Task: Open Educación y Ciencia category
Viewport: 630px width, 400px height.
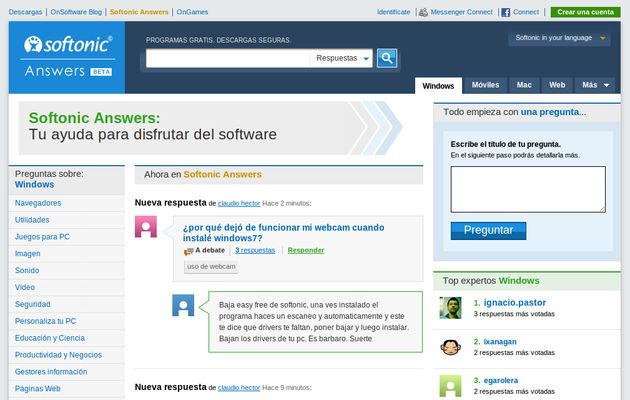Action: point(50,338)
